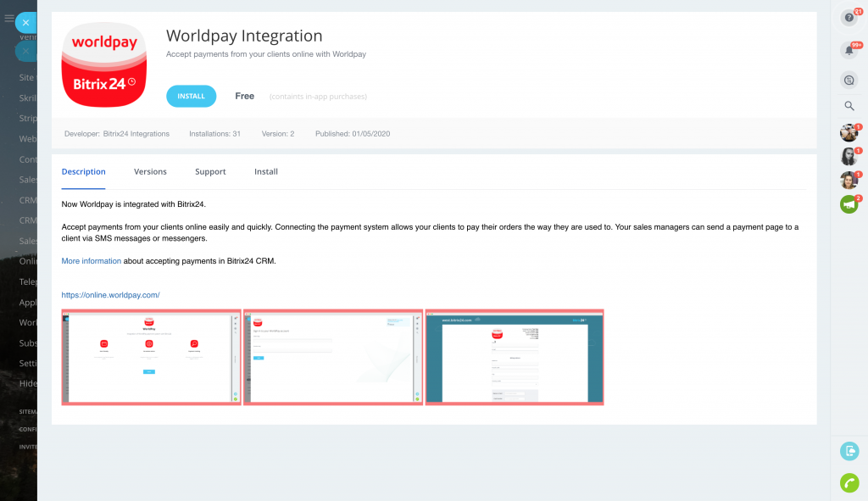Close the slider panel with top X
Viewport: 868px width, 501px height.
[x=26, y=23]
